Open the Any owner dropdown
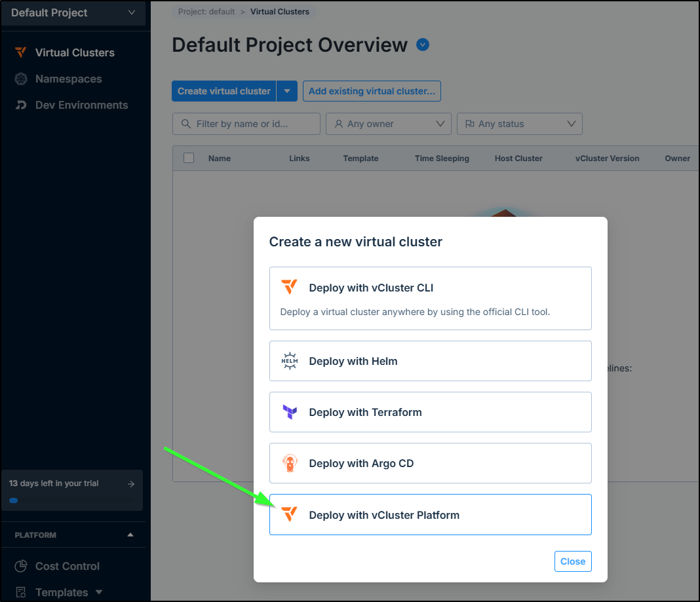 [x=389, y=124]
